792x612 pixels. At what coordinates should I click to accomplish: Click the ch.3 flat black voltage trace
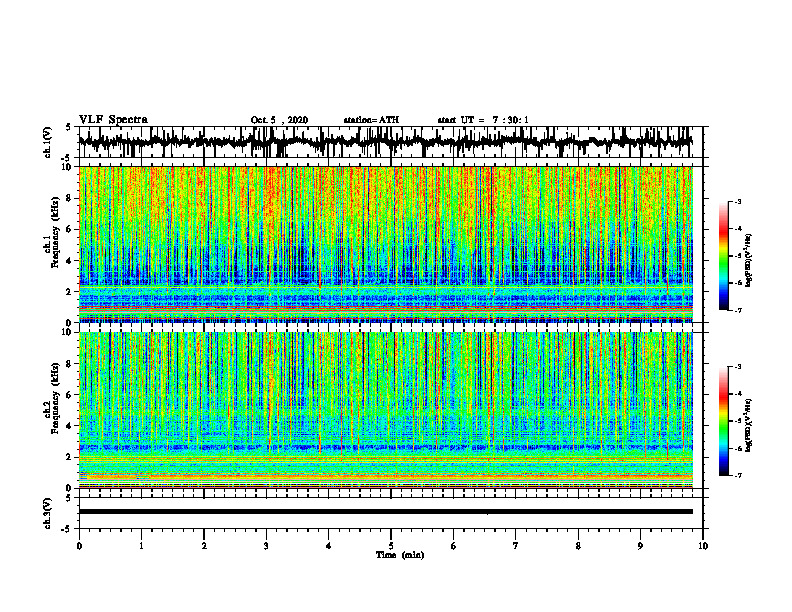(x=385, y=512)
